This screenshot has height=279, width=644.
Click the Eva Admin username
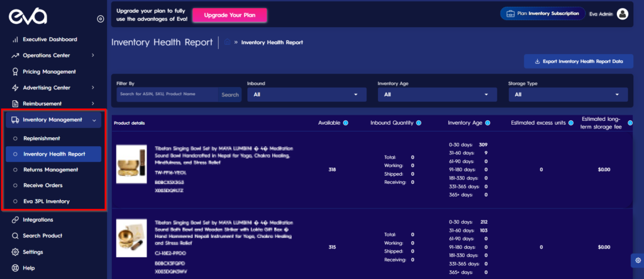[x=601, y=14]
